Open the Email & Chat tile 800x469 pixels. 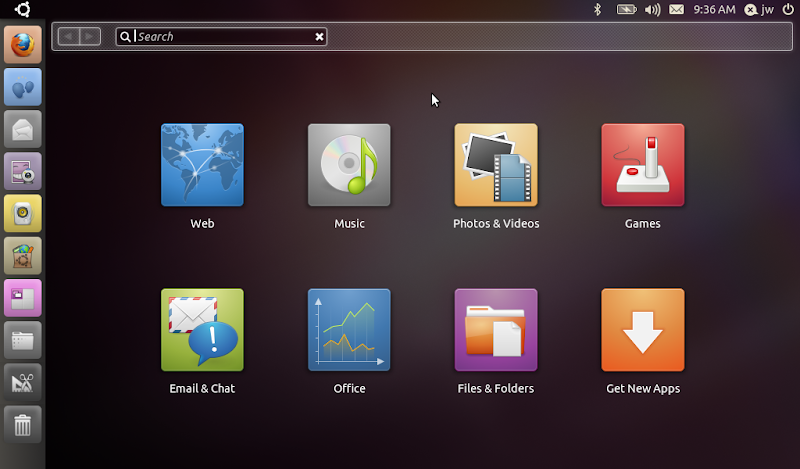[203, 330]
